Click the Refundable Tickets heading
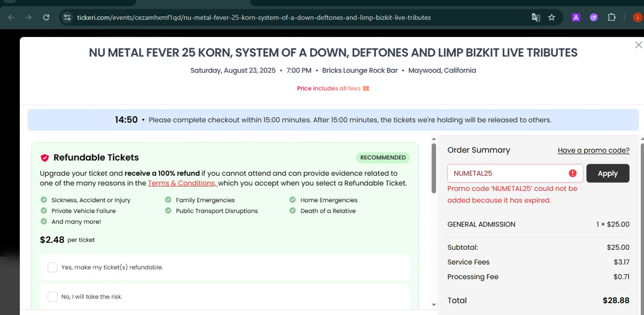 pos(96,158)
